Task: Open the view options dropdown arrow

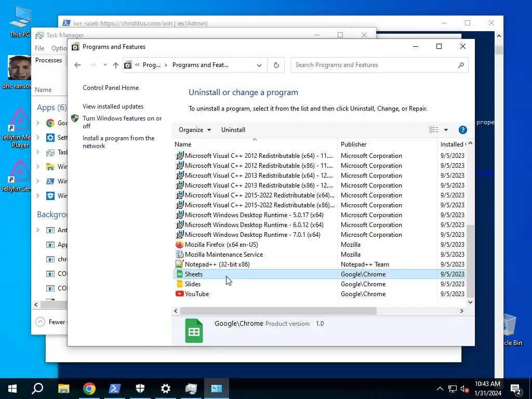Action: 446,130
